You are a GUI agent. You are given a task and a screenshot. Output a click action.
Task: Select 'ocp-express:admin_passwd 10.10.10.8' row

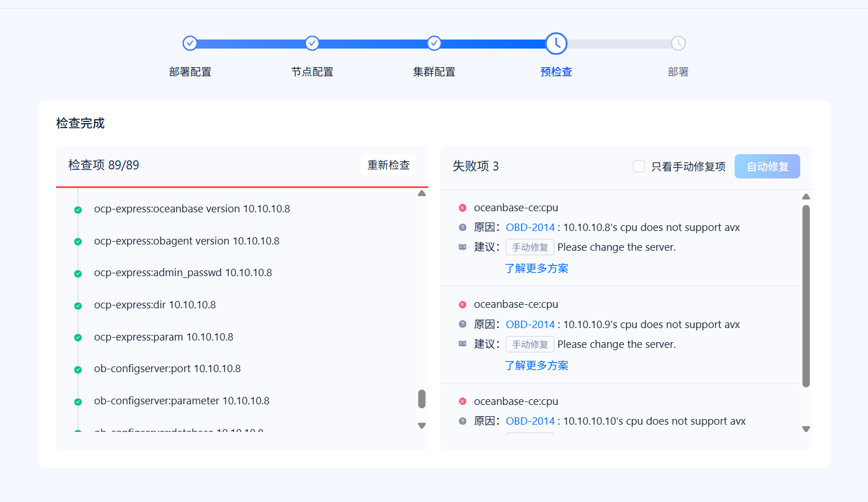pyautogui.click(x=183, y=273)
